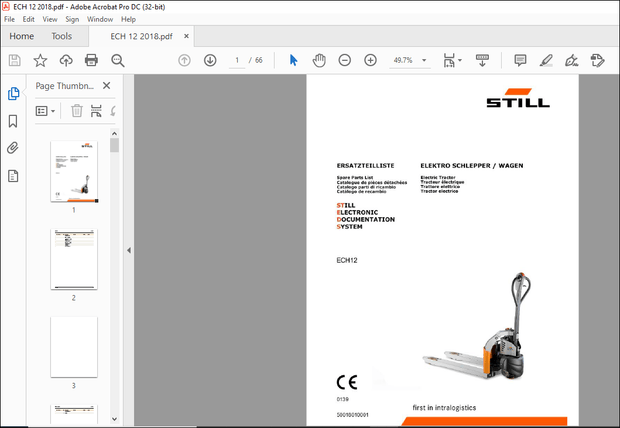Click the print pages thumbnail icon
Viewport: 620px width, 428px height.
(x=96, y=111)
